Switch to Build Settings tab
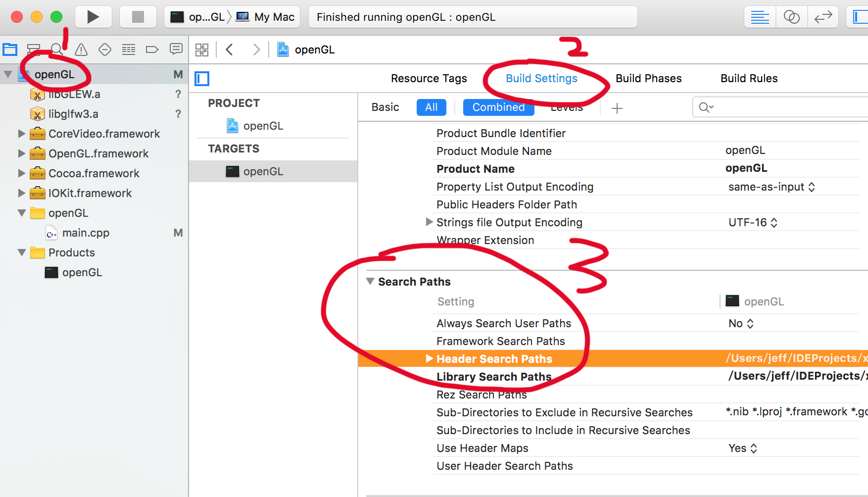 tap(541, 78)
